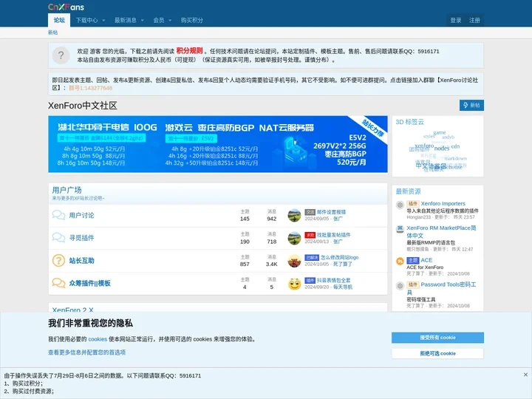The image size is (532, 399).
Task: Open the 新帖 sub-navigation link
Action: coord(52,33)
